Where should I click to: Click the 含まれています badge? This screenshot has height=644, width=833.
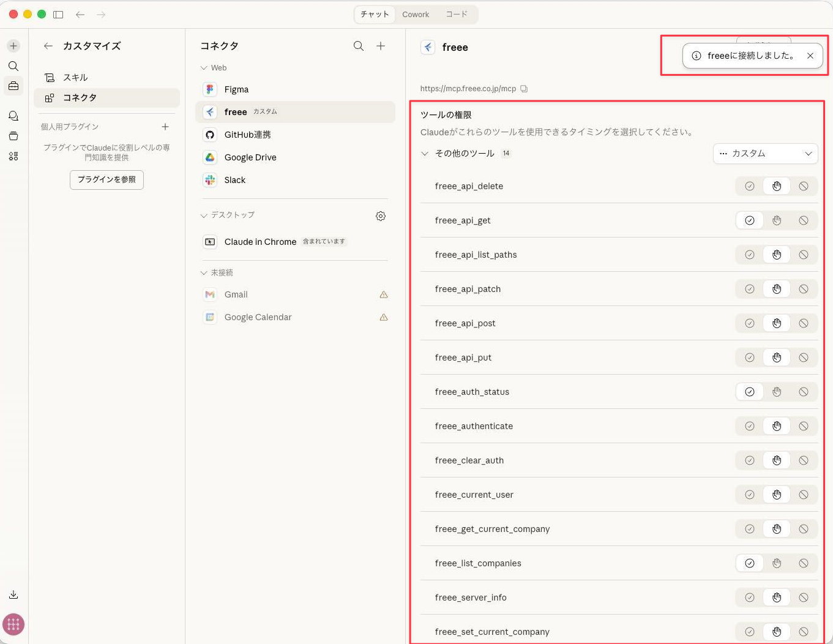(324, 242)
